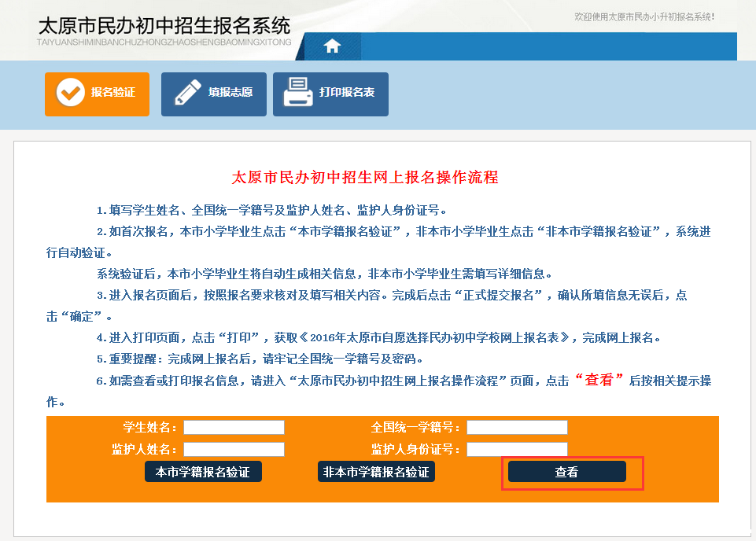The width and height of the screenshot is (756, 541).
Task: Click the printer icon beside 打印报名表
Action: tap(298, 93)
